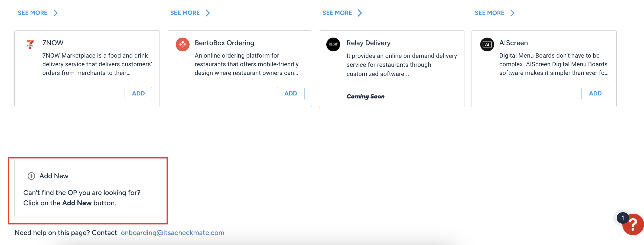This screenshot has height=245, width=644.
Task: Open the onboarding@itsacheckmate.com email link
Action: 173,233
